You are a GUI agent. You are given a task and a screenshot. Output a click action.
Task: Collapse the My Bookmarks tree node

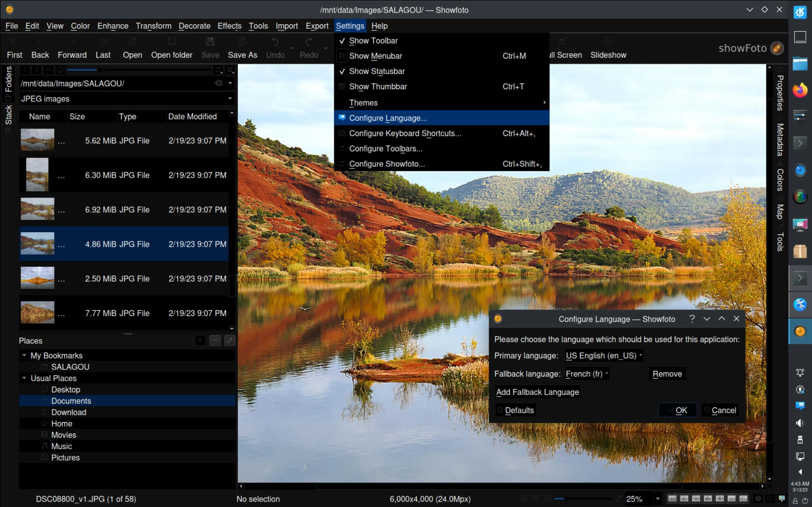pyautogui.click(x=24, y=355)
